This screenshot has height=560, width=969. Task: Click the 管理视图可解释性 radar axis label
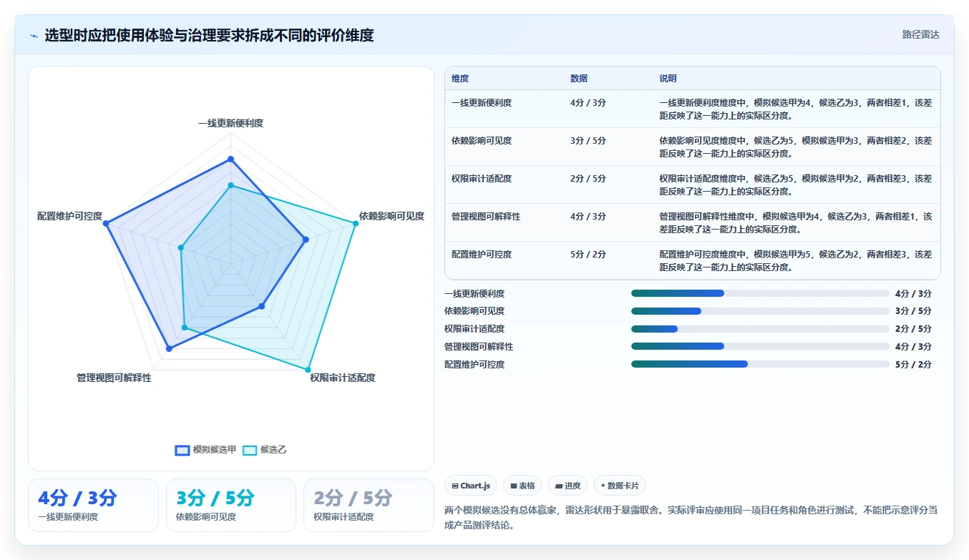[x=114, y=378]
